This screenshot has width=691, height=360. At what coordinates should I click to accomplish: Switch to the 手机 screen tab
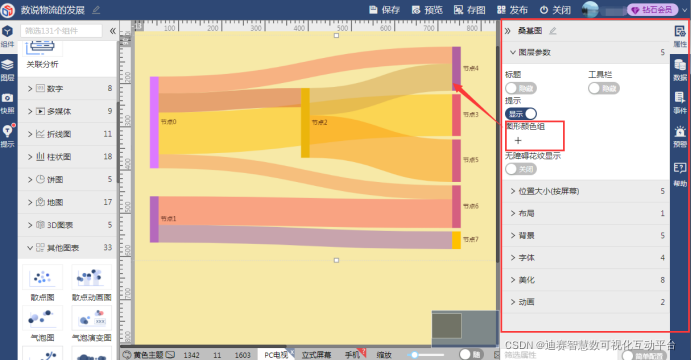tap(353, 355)
